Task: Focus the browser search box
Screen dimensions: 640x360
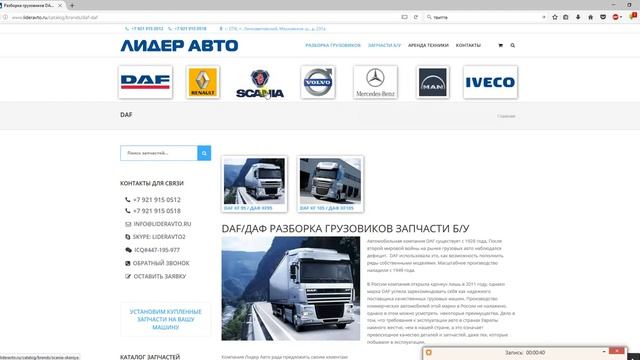Action: tap(486, 17)
